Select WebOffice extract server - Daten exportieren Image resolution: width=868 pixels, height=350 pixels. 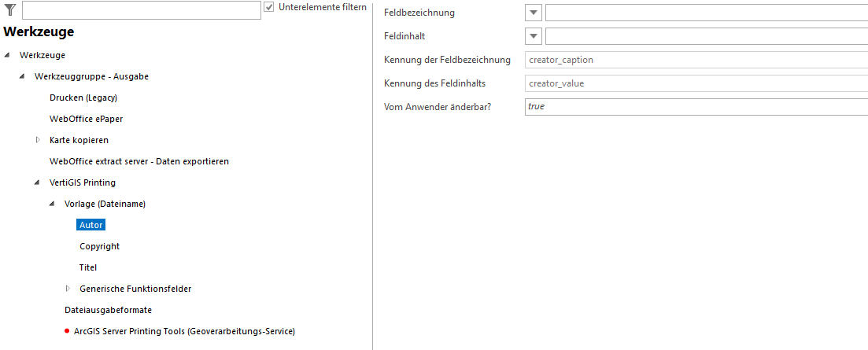[139, 161]
